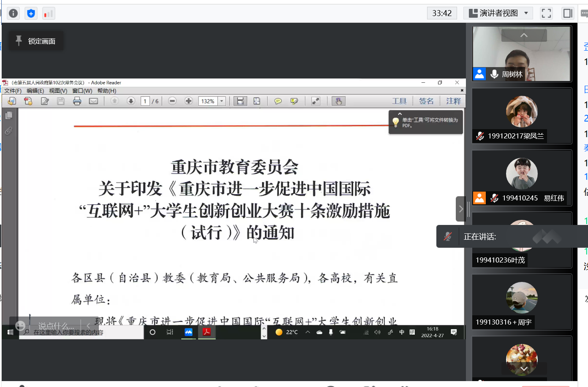Open the Tencent Meeting taskbar icon
The height and width of the screenshot is (387, 588).
188,332
